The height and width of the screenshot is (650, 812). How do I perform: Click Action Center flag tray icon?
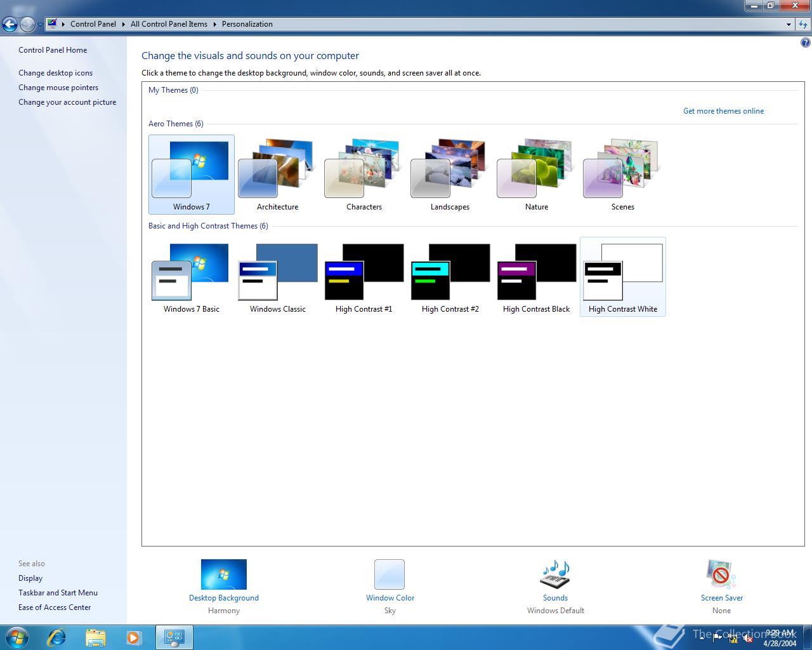click(x=718, y=639)
